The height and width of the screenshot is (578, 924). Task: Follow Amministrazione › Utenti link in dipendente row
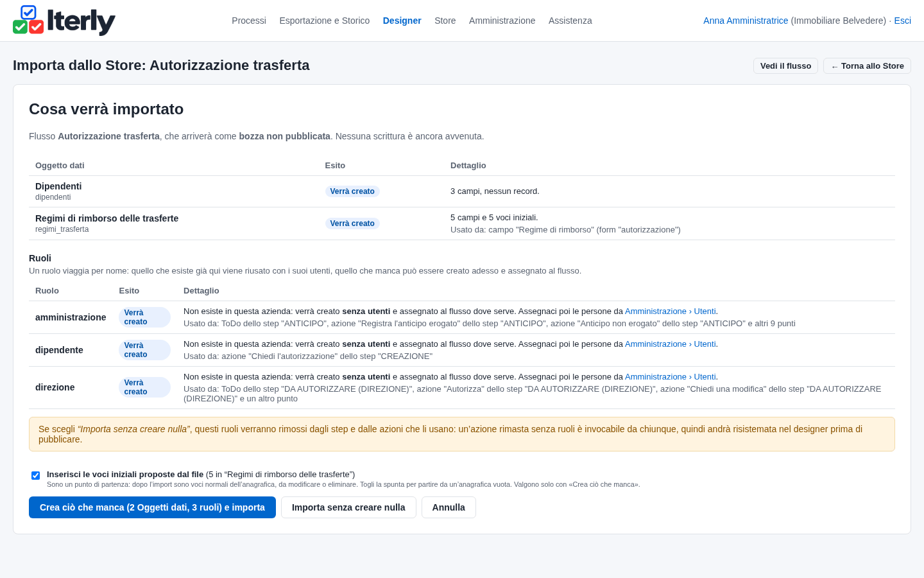[671, 344]
